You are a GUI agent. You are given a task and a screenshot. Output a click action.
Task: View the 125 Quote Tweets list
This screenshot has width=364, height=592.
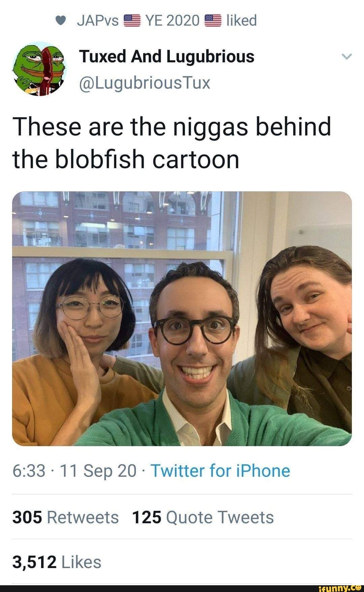pos(203,517)
